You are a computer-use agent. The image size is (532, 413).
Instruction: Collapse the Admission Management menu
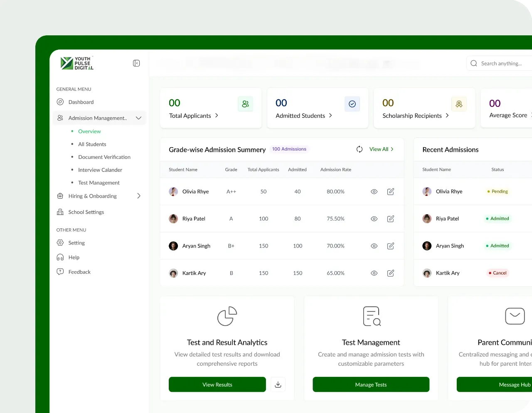coord(138,118)
